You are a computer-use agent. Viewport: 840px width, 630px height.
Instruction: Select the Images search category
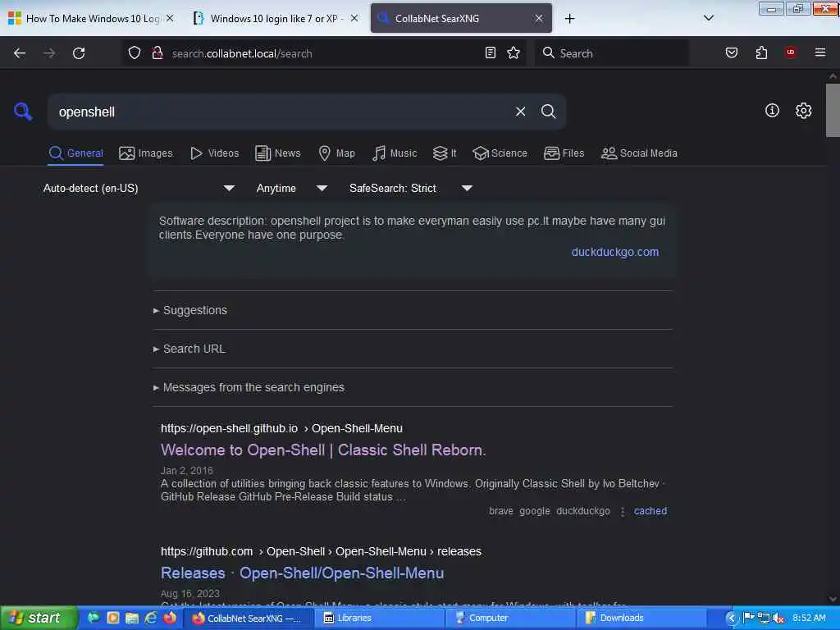(x=146, y=153)
